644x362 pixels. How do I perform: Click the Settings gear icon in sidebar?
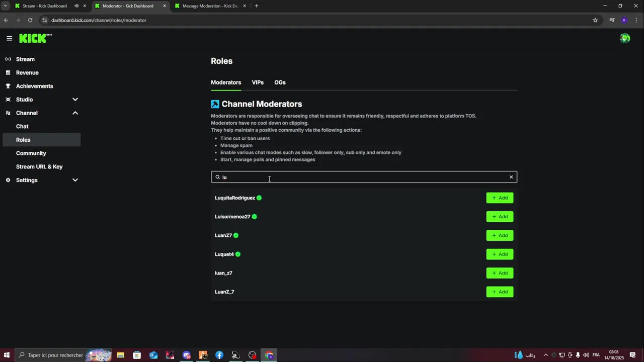point(8,180)
